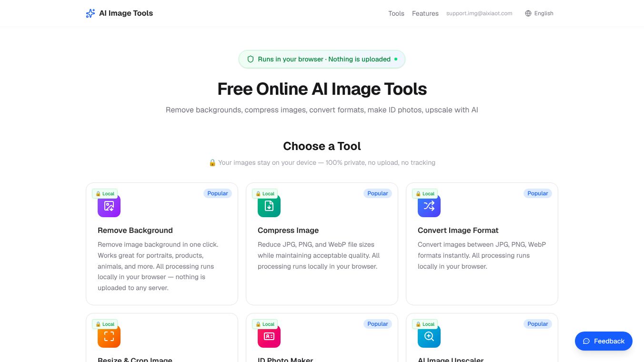
Task: Open the English language dropdown
Action: pyautogui.click(x=539, y=13)
